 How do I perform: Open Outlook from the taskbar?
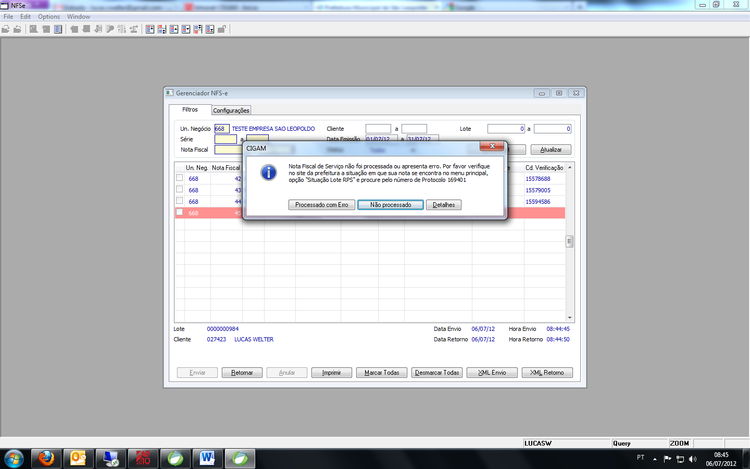[x=78, y=458]
